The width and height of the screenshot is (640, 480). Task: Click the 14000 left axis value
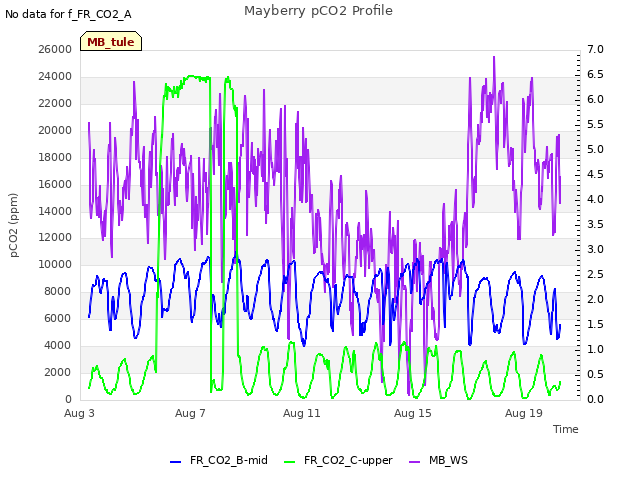[x=55, y=211]
